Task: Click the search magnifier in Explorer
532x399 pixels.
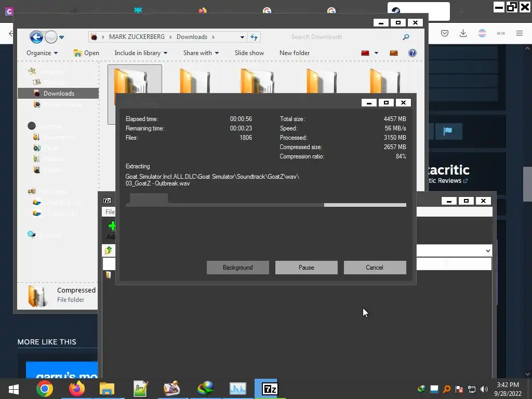Action: [x=406, y=37]
